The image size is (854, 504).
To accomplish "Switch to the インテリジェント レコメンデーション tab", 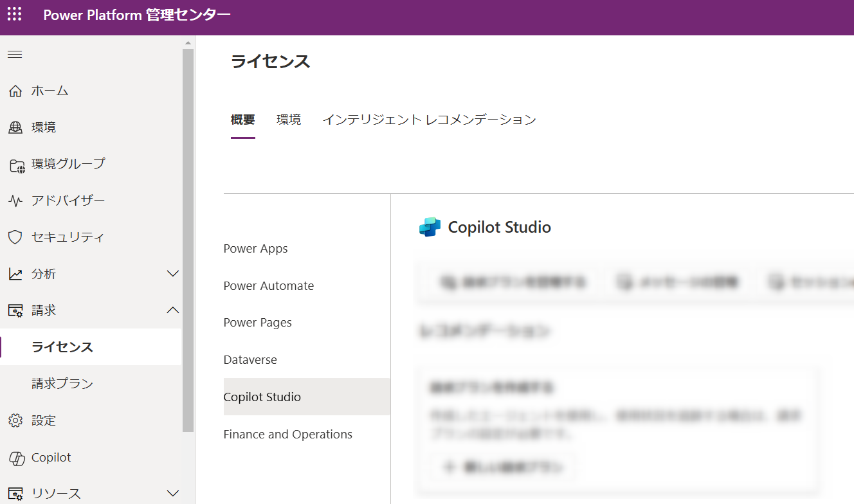I will pos(429,120).
